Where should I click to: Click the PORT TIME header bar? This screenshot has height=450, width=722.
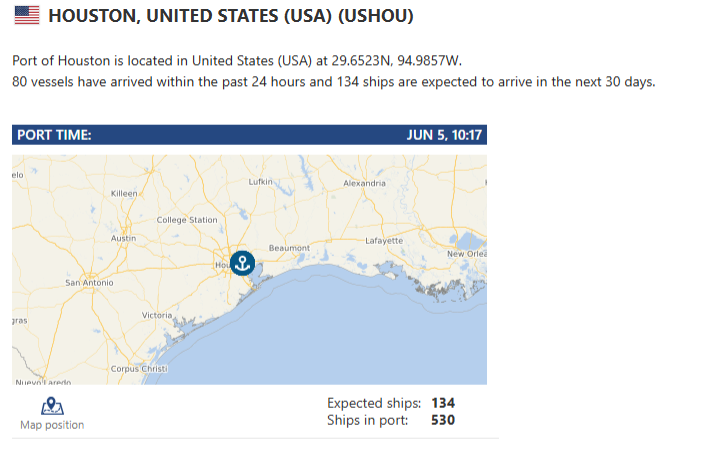(x=249, y=135)
